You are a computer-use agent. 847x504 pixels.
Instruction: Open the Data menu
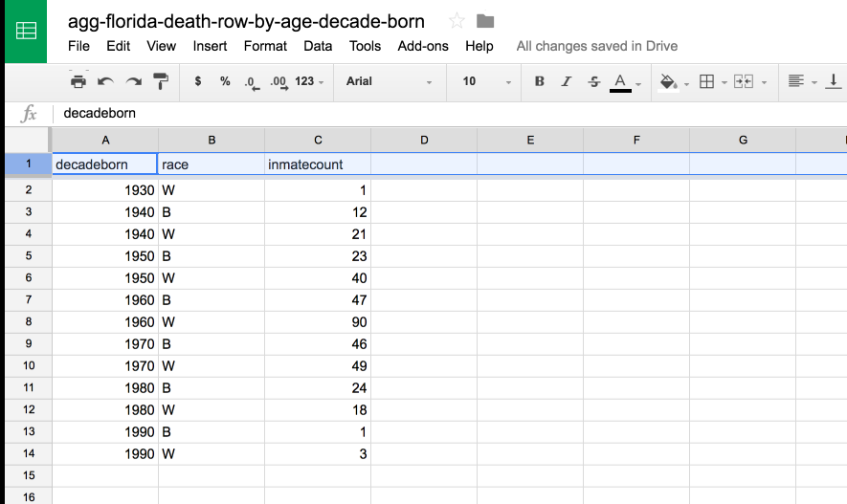(318, 47)
